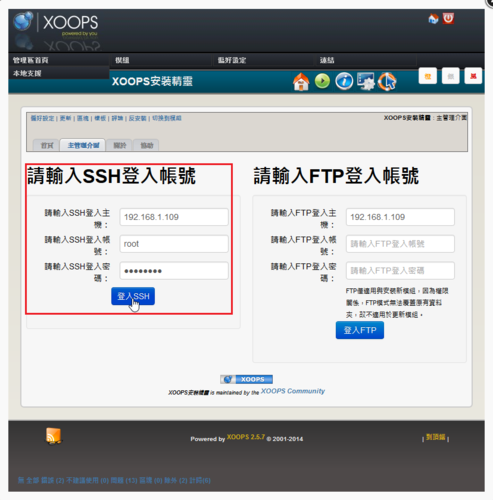Click the 到頂端 back-to-top link
493x500 pixels.
point(436,437)
